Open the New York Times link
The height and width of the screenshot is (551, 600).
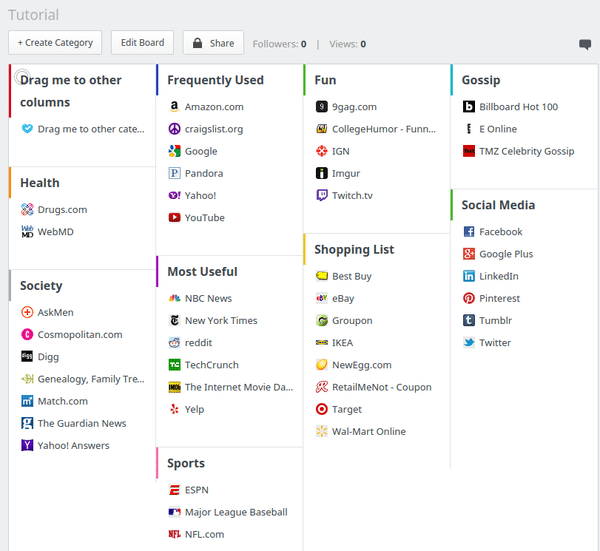tap(221, 321)
